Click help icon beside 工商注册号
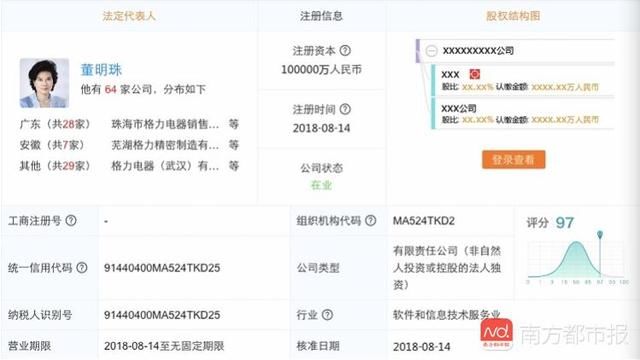640x360 pixels. 71,221
